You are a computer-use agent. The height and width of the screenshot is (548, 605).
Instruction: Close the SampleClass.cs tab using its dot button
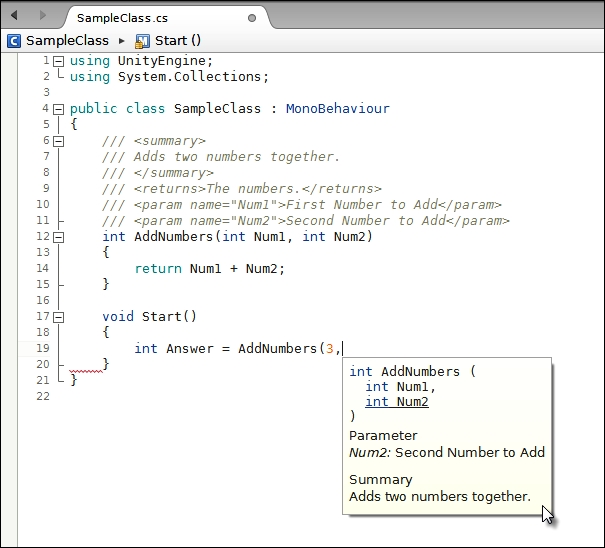tap(251, 18)
